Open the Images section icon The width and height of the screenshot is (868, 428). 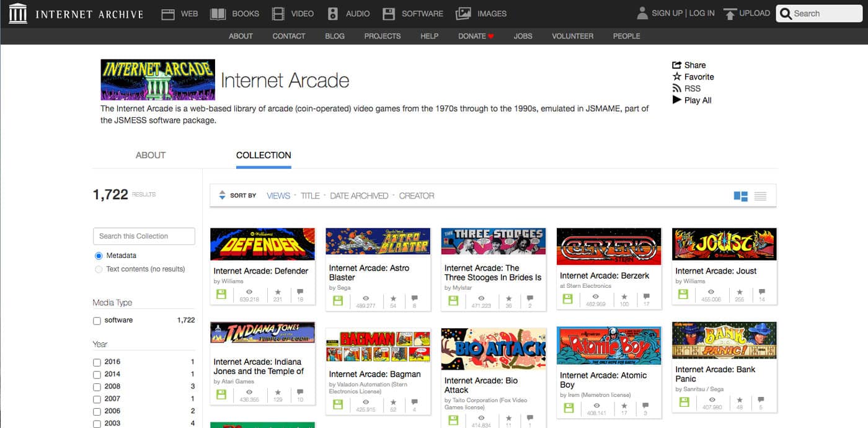(x=463, y=14)
